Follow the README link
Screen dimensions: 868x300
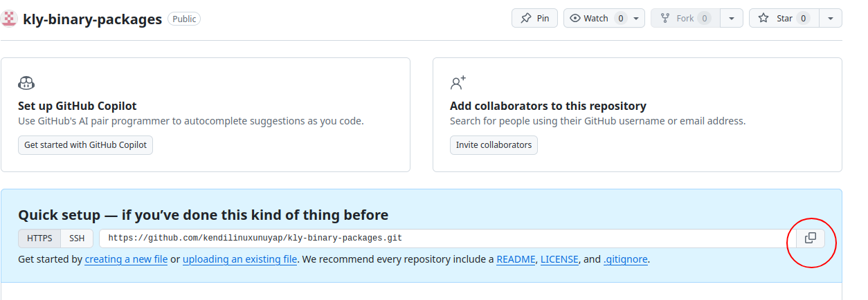(x=516, y=260)
